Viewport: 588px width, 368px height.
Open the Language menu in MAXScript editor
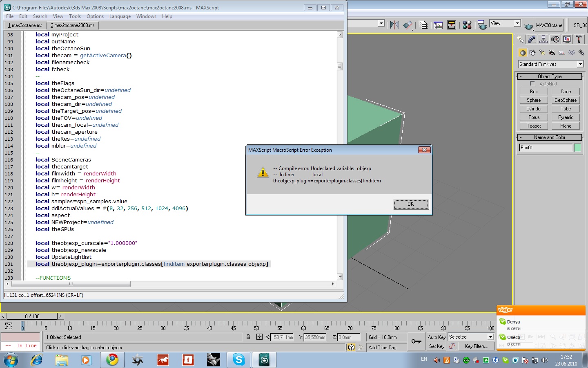pos(120,16)
